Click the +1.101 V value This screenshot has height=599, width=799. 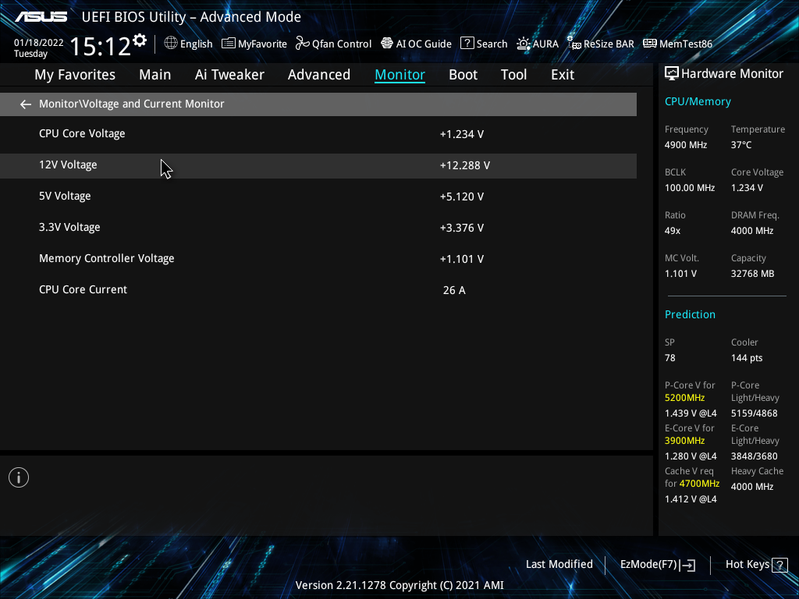click(462, 259)
